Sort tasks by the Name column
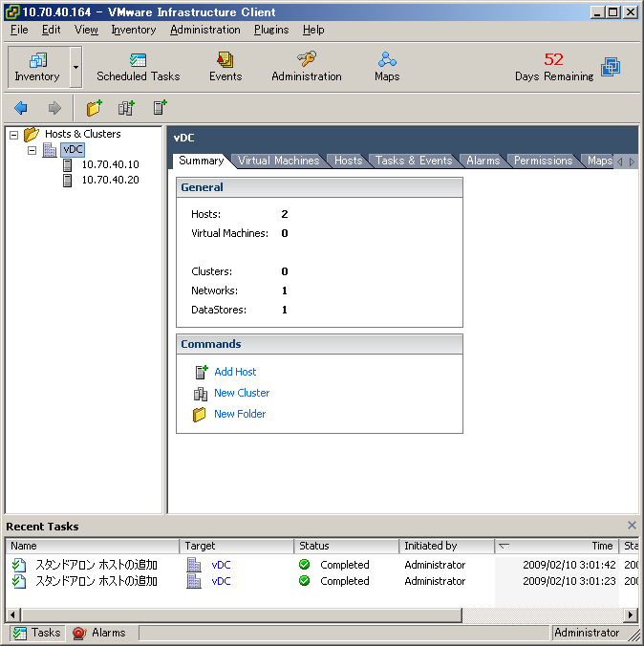Screen dimensions: 644x646 coord(93,546)
